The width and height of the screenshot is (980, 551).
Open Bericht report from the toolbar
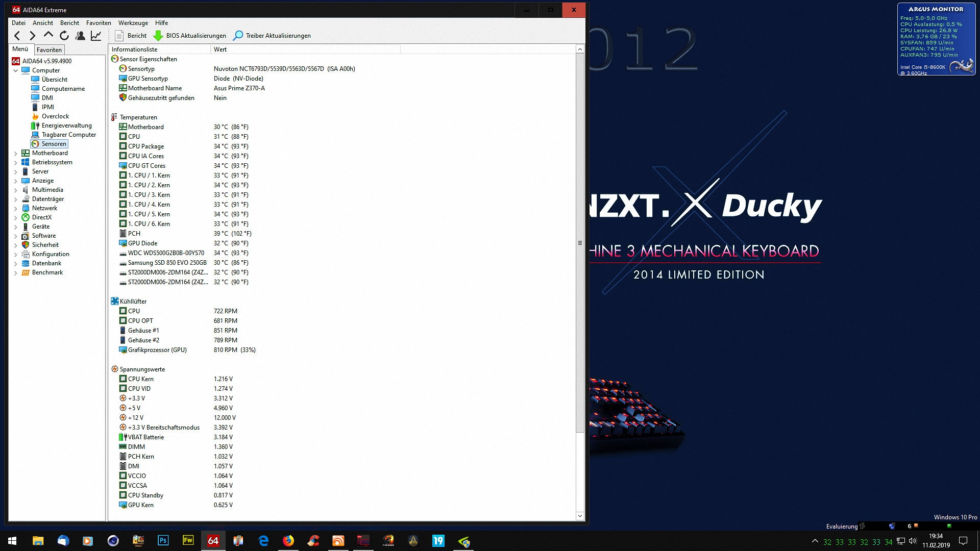(x=131, y=36)
